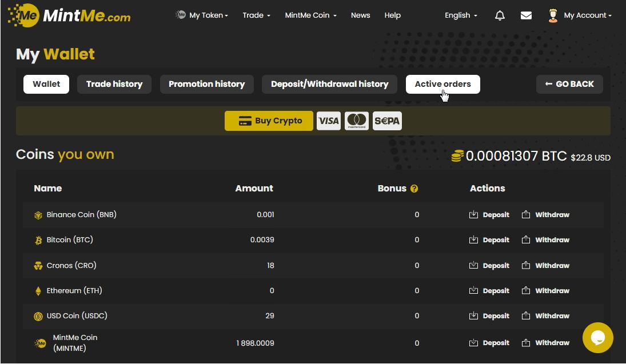Click the Mastercard payment icon
Screen dimensions: 626x364
coord(357,121)
